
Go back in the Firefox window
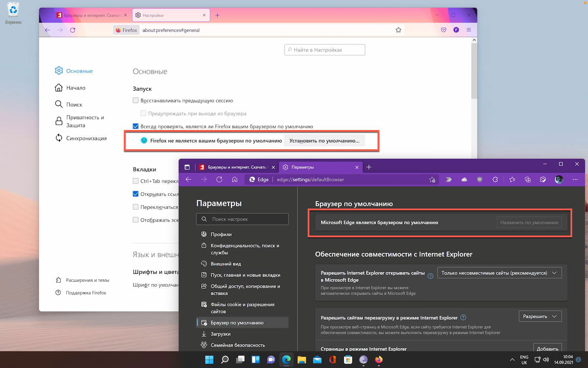[x=47, y=30]
